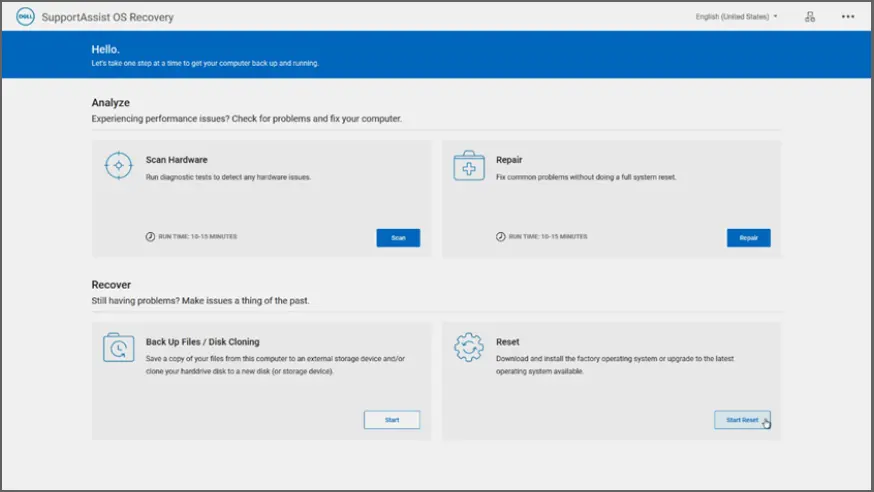
Task: Expand the English (United States) language dropdown
Action: 737,17
